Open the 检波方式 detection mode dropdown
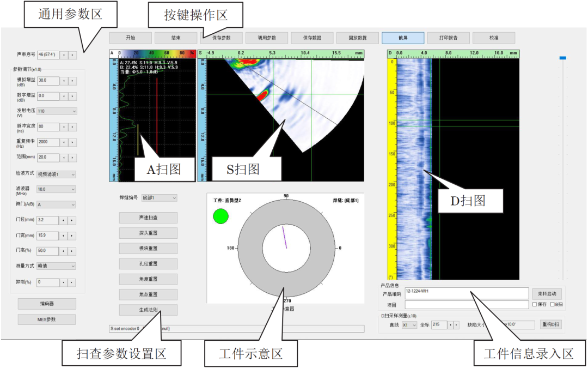Viewport: 588px width, 368px height. coord(56,174)
